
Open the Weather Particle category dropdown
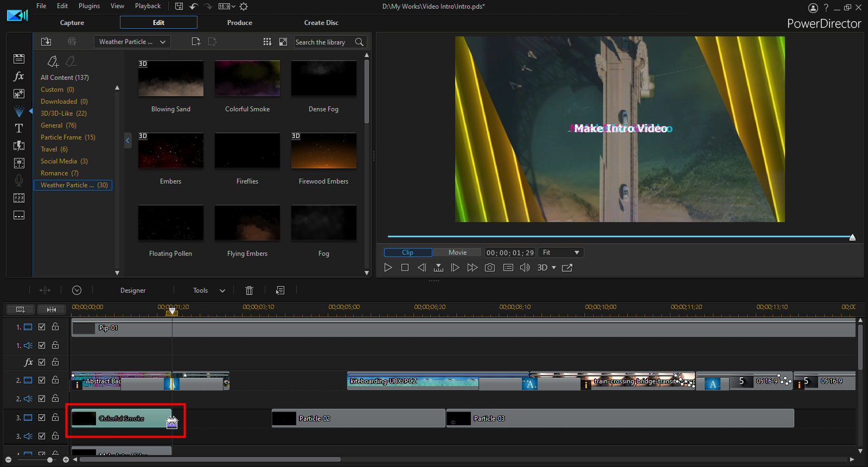(x=132, y=42)
